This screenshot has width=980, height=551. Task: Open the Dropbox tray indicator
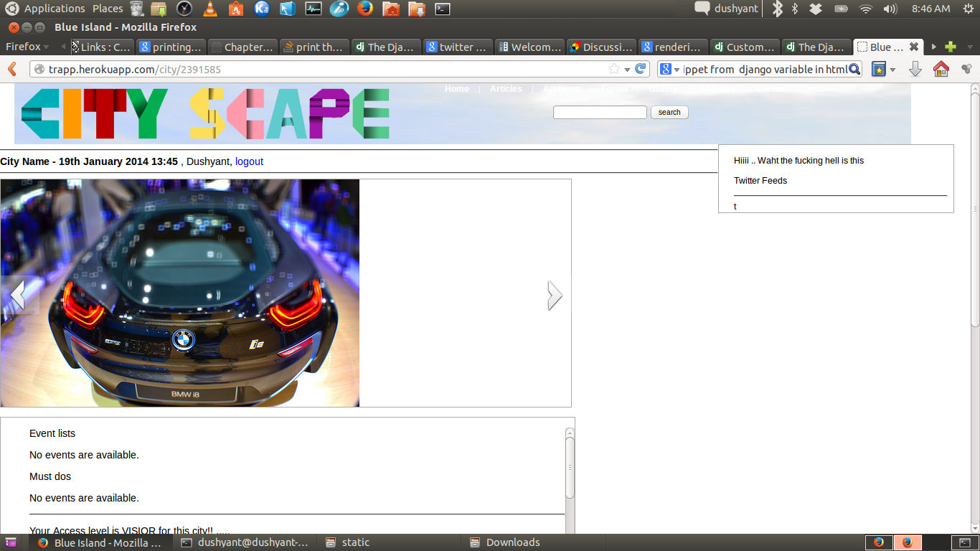click(816, 9)
